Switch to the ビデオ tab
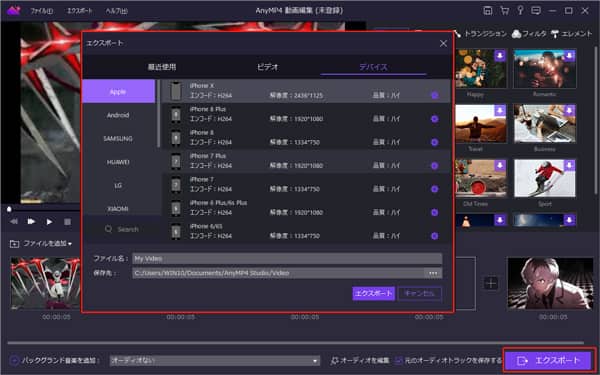This screenshot has height=375, width=600. point(267,67)
